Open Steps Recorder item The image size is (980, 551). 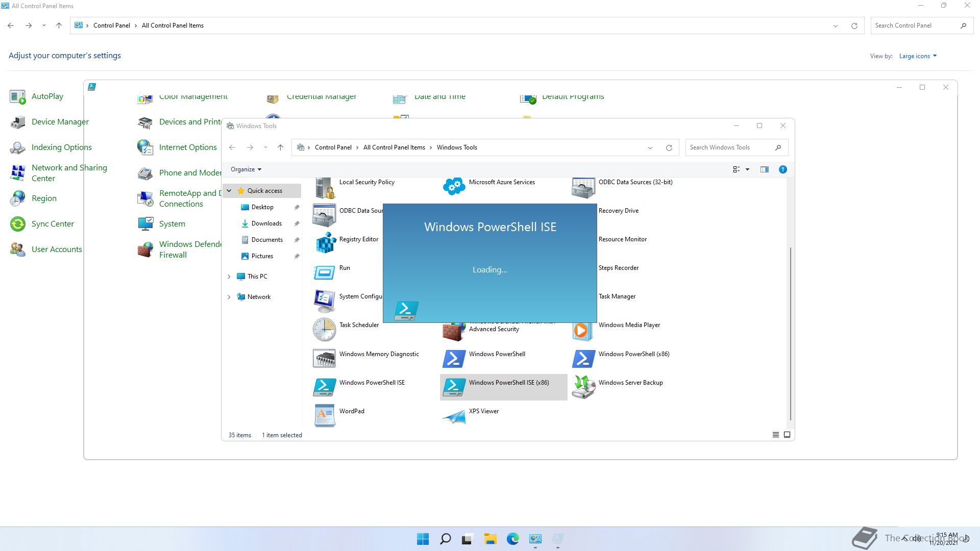pyautogui.click(x=619, y=268)
